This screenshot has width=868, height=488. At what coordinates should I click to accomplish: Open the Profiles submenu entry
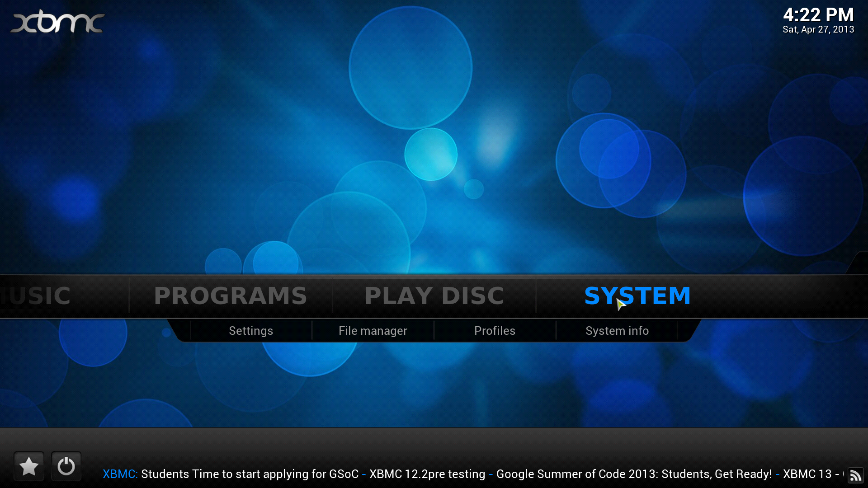[495, 331]
